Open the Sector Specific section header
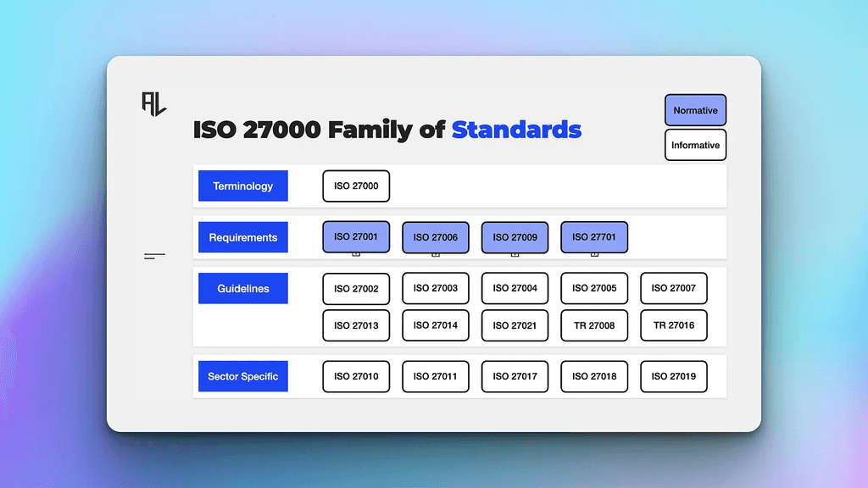 pos(242,376)
